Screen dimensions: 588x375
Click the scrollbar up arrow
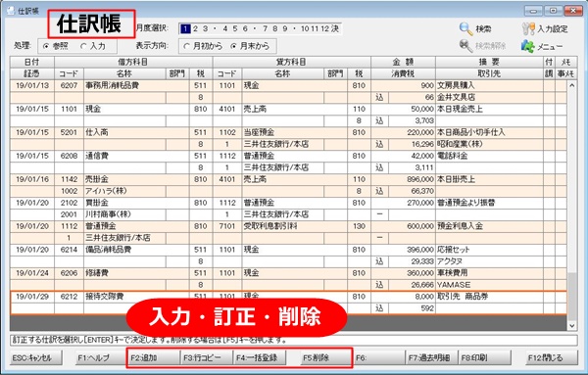click(572, 85)
